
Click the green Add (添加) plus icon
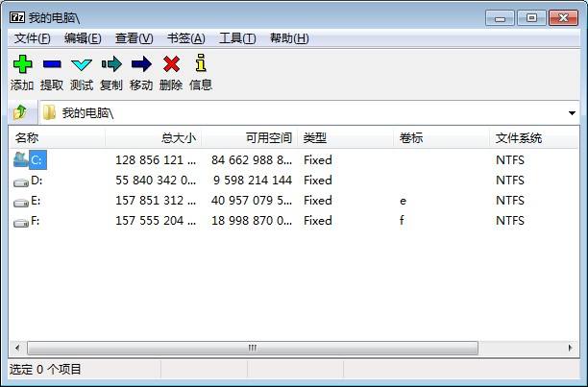point(22,64)
